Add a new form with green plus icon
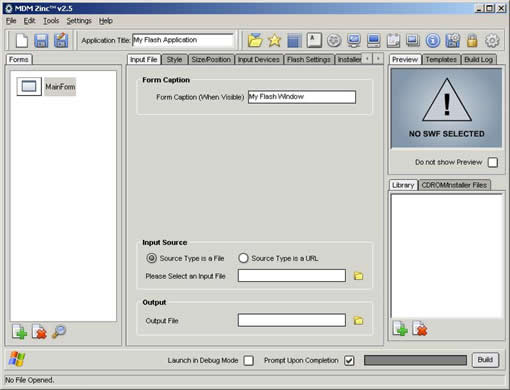510x390 pixels. tap(20, 332)
